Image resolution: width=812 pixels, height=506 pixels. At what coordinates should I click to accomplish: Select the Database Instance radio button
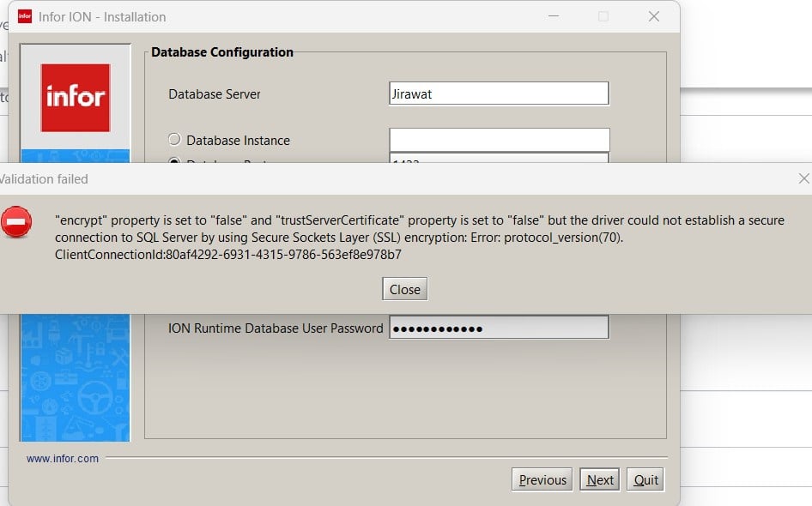(x=174, y=139)
